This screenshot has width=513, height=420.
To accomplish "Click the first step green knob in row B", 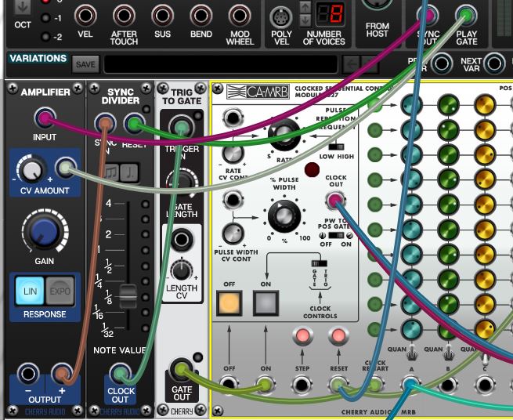I will coord(448,105).
